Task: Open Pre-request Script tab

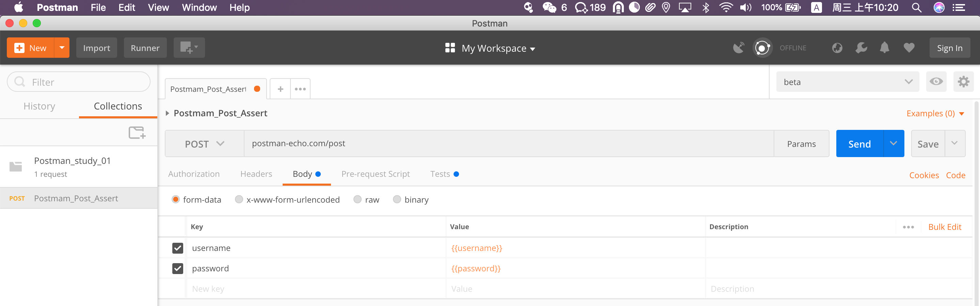Action: pos(376,174)
